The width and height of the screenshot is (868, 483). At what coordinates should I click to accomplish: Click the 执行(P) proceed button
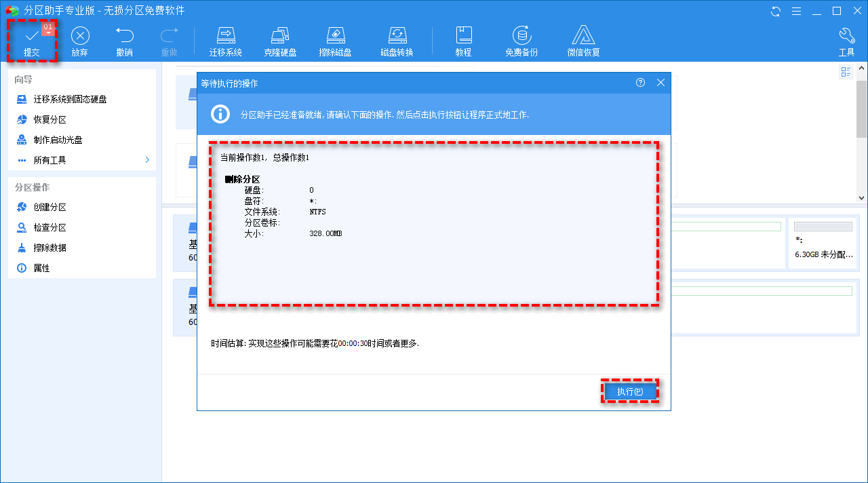630,391
